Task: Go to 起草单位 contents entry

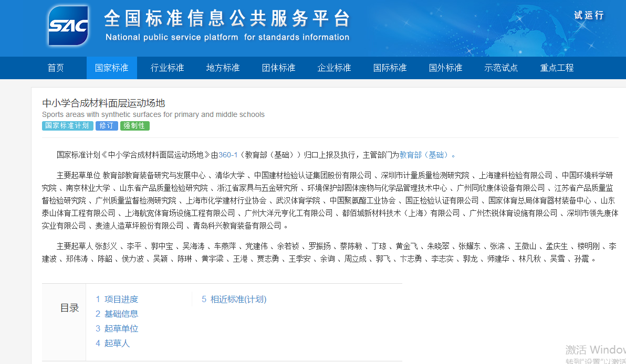Action: [117, 329]
